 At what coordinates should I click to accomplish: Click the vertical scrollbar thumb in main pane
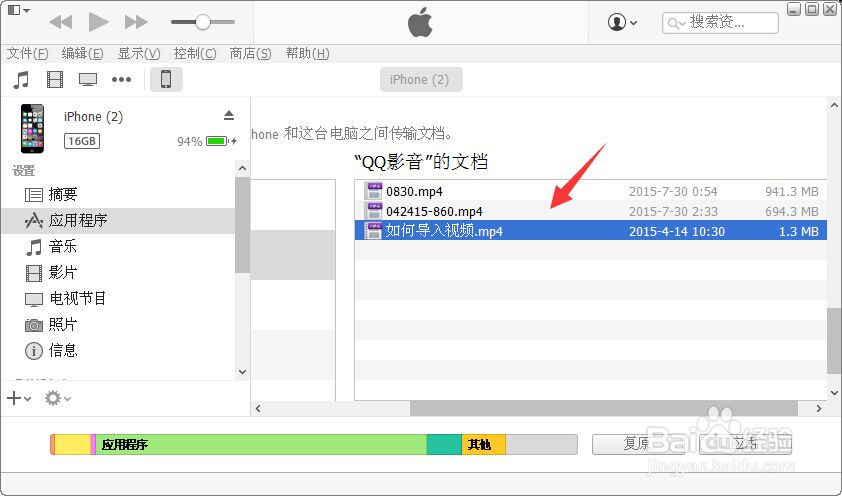point(834,340)
